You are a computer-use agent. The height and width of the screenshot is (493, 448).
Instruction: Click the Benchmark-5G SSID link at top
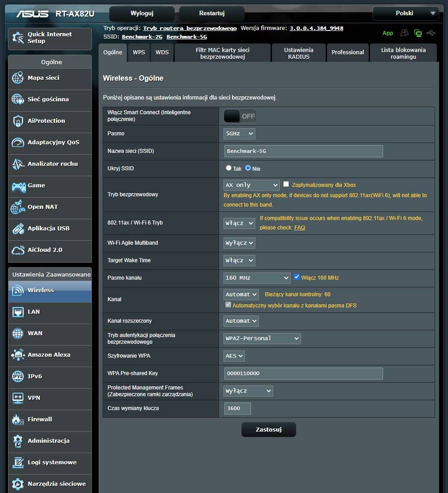187,37
